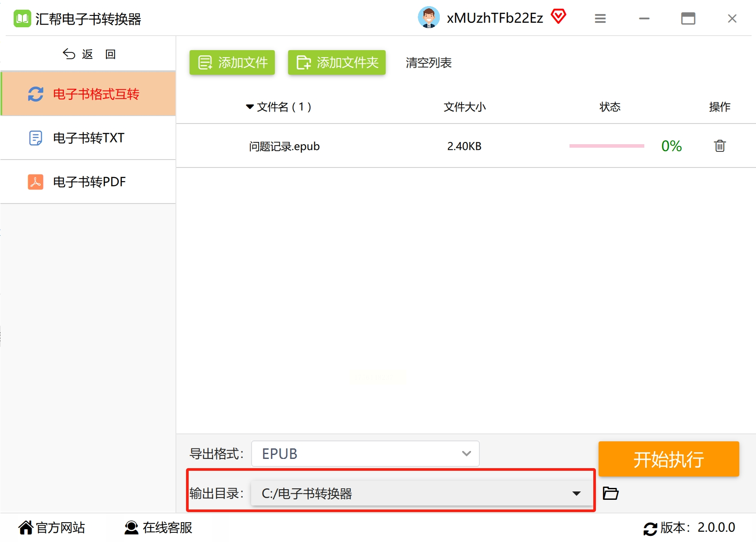
Task: Click the 输出目录 label
Action: point(216,493)
